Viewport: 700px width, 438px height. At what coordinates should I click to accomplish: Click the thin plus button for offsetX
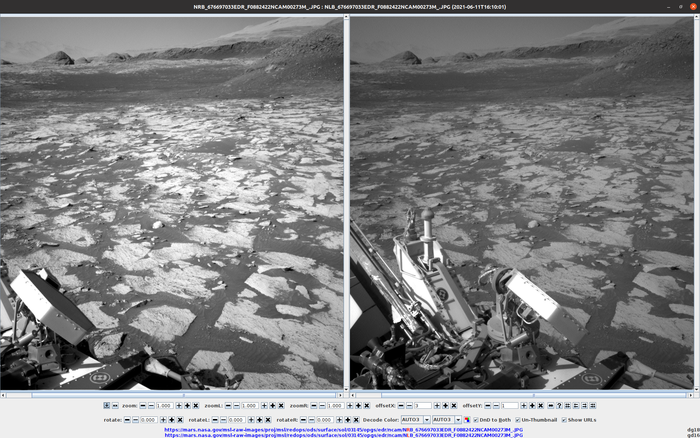click(x=437, y=405)
